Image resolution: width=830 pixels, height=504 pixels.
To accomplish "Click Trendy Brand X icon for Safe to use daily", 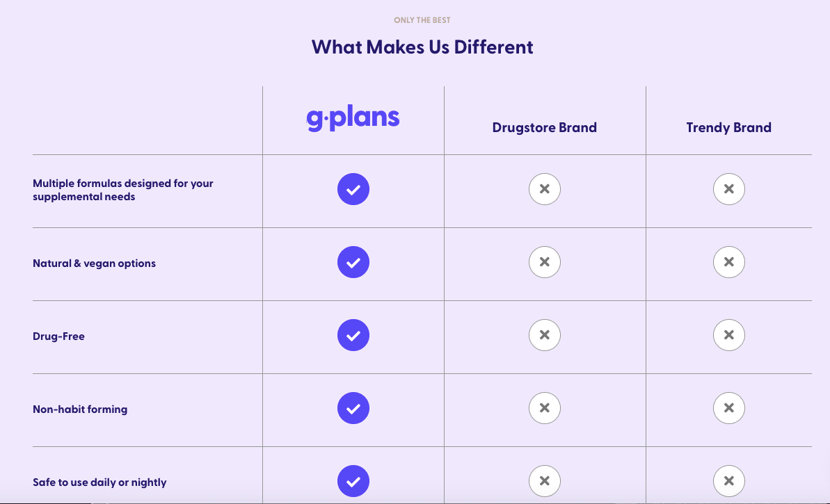I will tap(729, 481).
